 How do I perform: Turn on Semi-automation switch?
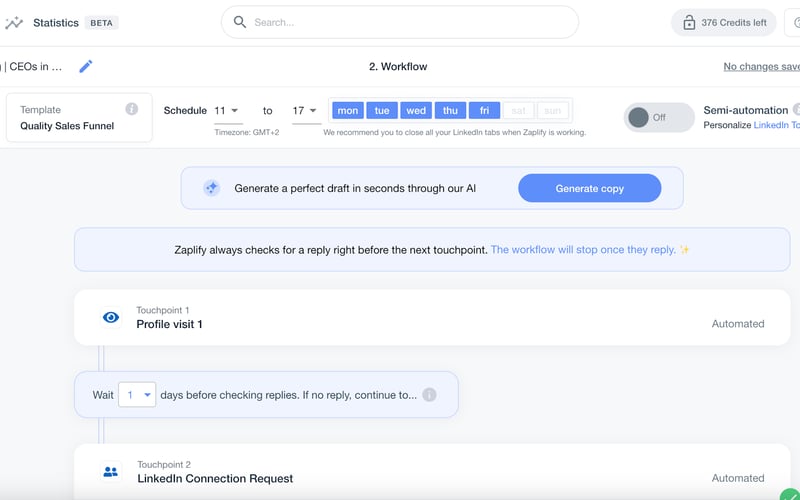click(x=659, y=117)
